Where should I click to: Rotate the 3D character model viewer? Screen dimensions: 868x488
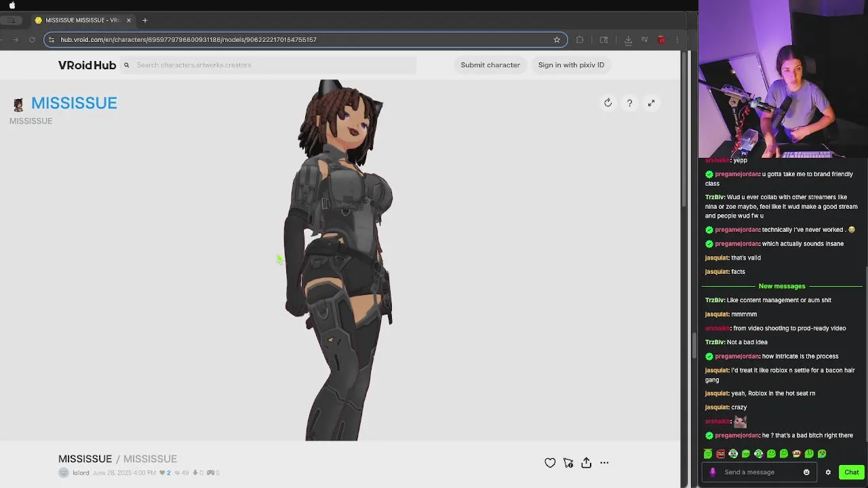(339, 260)
